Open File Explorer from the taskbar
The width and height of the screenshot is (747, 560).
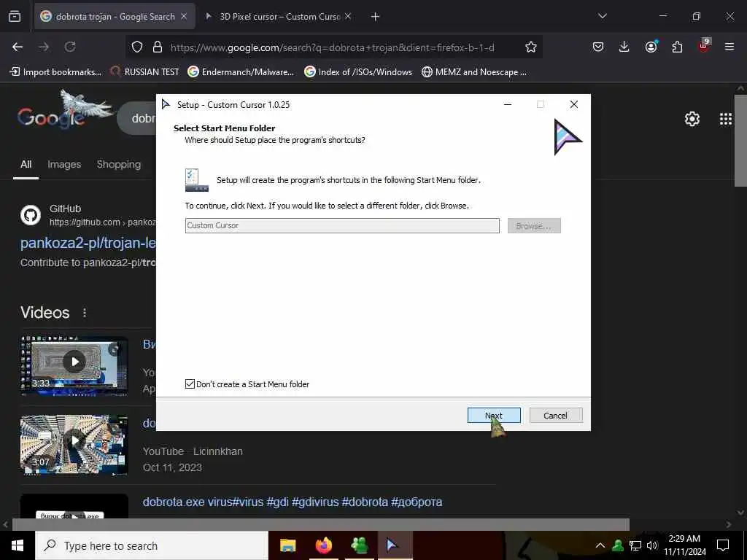click(x=287, y=545)
